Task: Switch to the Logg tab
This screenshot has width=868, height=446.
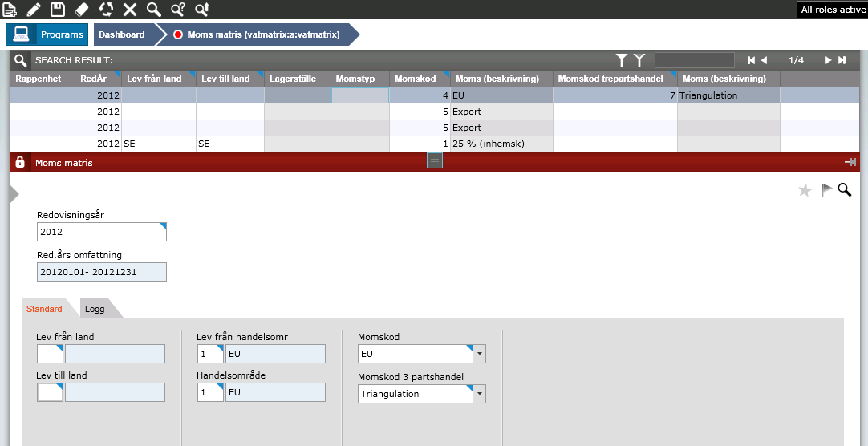Action: [95, 309]
